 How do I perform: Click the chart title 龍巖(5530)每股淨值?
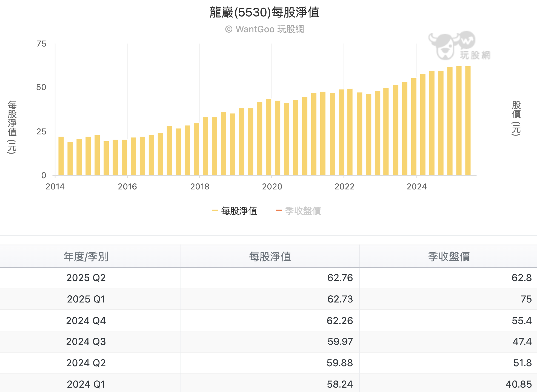[264, 12]
